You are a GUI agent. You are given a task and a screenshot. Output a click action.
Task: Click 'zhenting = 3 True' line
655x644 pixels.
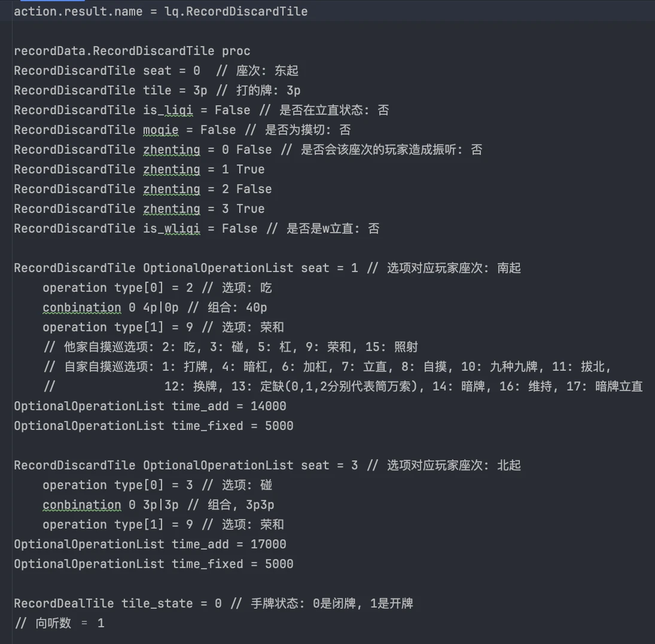tap(139, 209)
